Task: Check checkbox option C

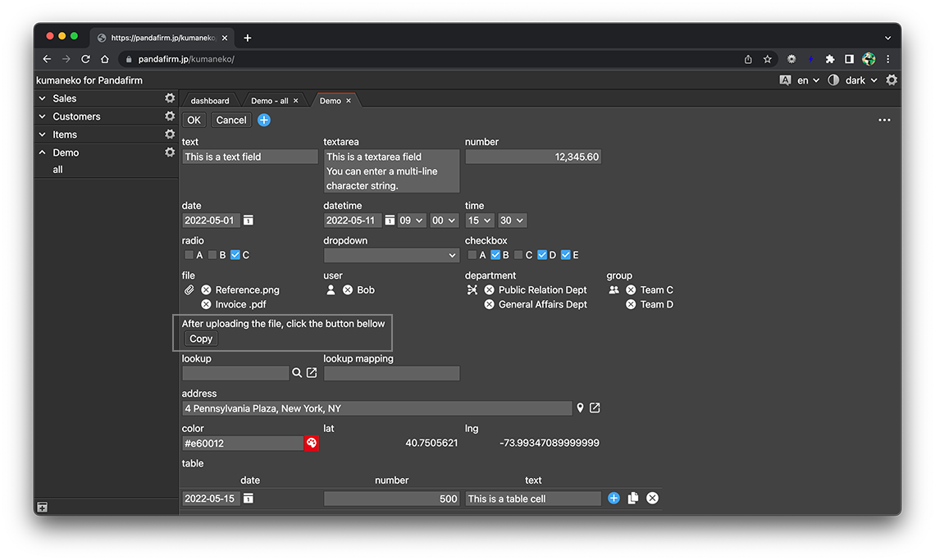Action: [518, 256]
